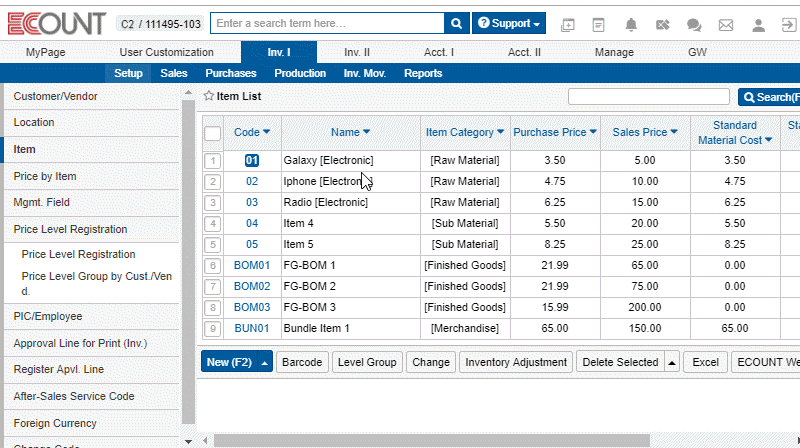800x448 pixels.
Task: Click the Search button in Item List
Action: [769, 97]
